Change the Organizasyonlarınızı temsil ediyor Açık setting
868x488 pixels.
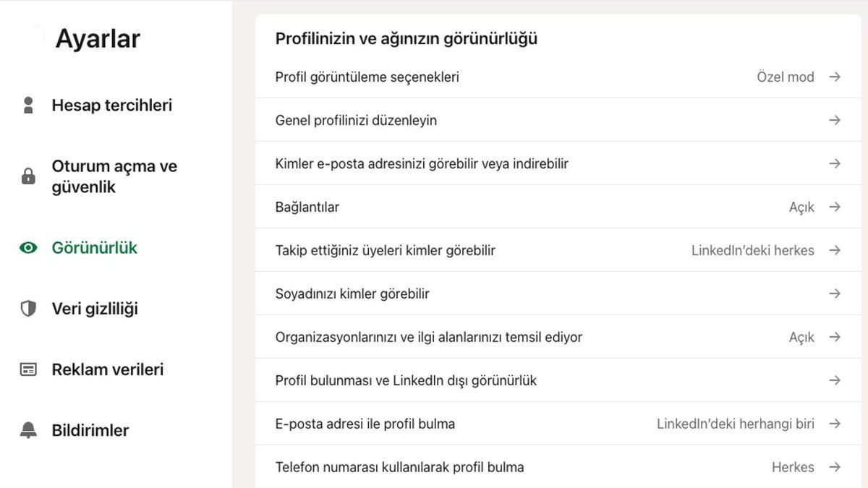[x=801, y=337]
